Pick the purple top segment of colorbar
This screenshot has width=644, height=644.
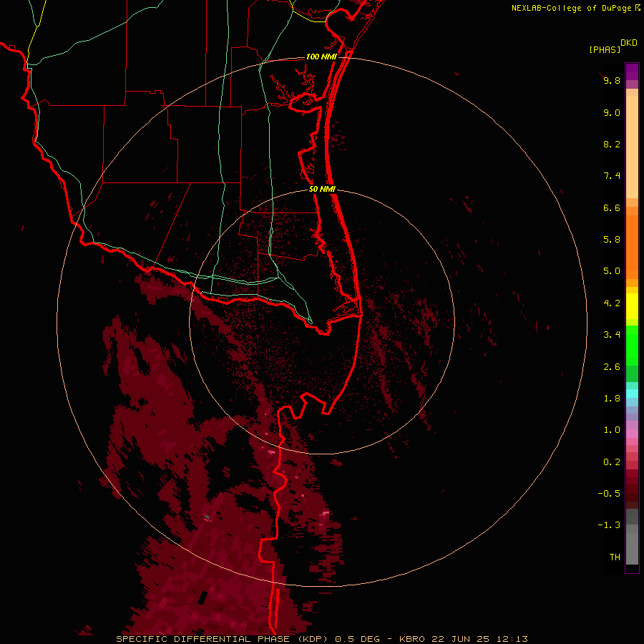point(632,72)
